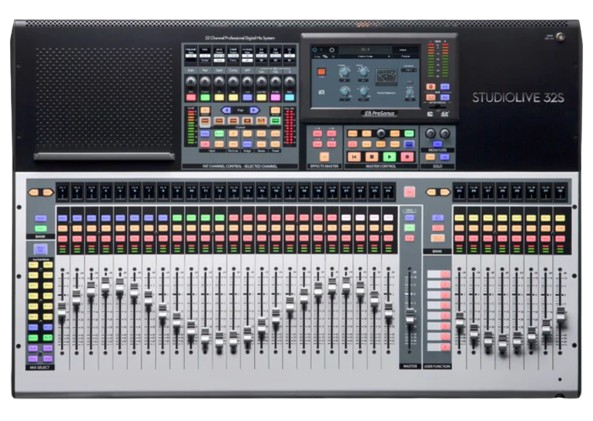Screen dimensions: 593x421
Task: Select the first yellow aux button in Mix Select
Action: [x=33, y=265]
